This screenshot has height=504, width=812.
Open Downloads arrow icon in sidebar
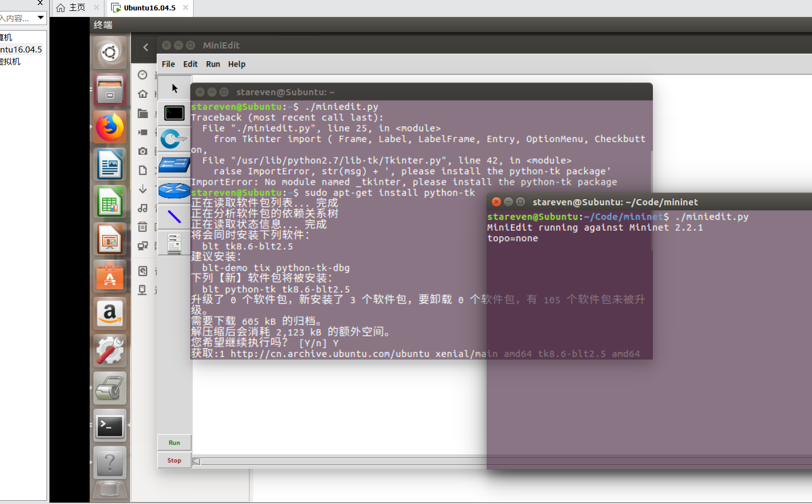click(x=143, y=189)
